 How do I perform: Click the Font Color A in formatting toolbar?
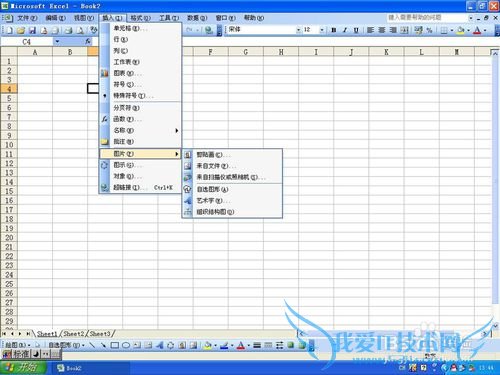(477, 30)
